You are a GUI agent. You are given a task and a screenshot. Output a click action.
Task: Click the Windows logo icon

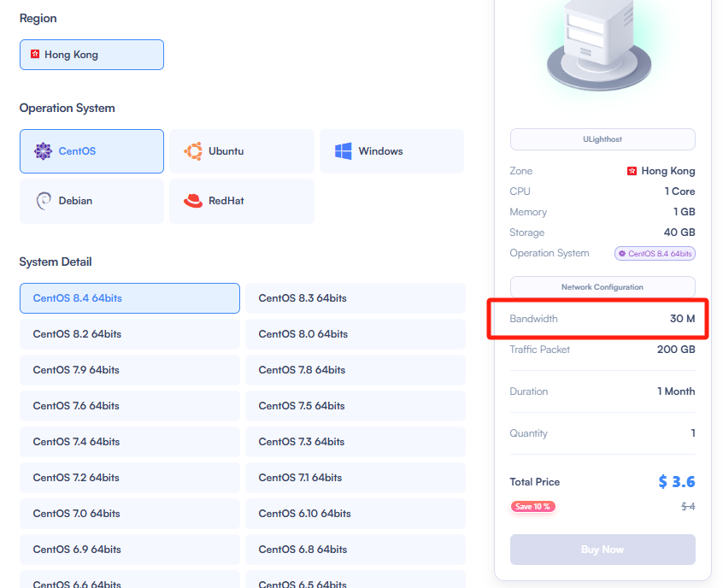tap(343, 151)
